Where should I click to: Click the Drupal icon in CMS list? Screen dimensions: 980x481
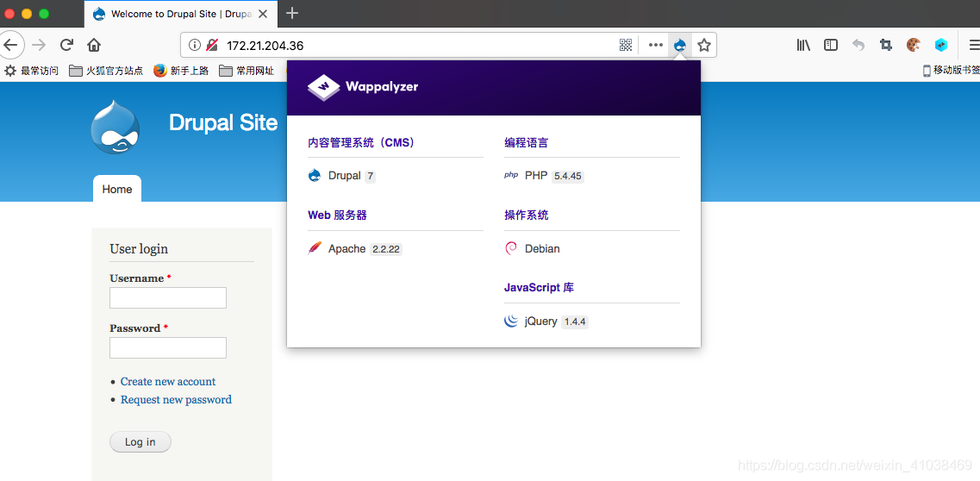(x=315, y=176)
